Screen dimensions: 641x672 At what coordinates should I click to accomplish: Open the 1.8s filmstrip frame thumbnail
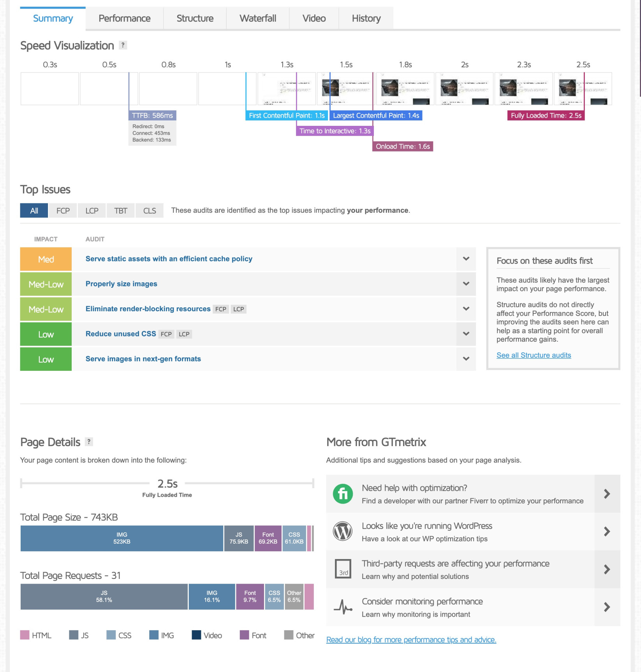coord(405,89)
